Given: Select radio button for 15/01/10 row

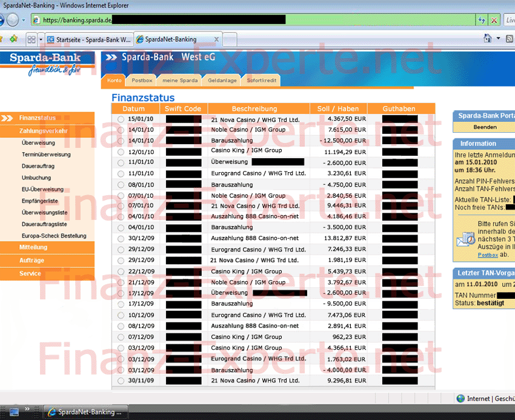Looking at the screenshot, I should [121, 119].
